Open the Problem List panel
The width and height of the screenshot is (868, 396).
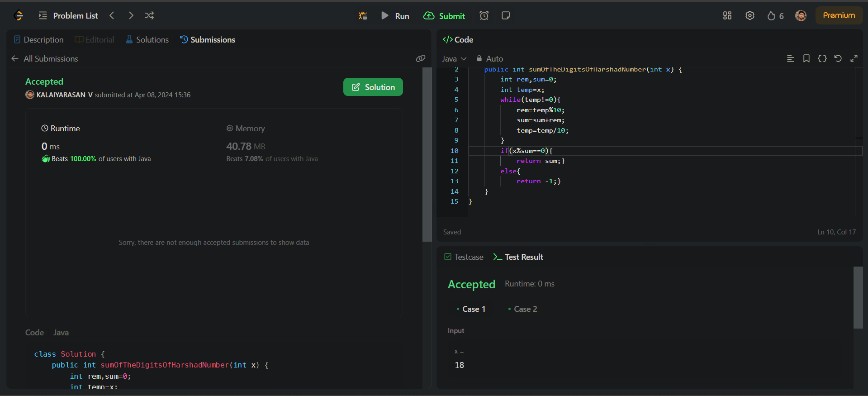tap(68, 15)
